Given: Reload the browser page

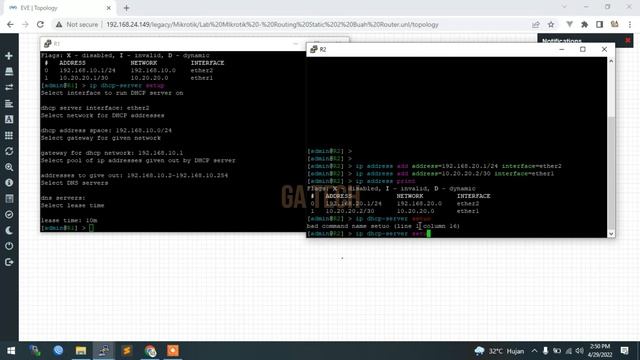Looking at the screenshot, I should click(40, 24).
